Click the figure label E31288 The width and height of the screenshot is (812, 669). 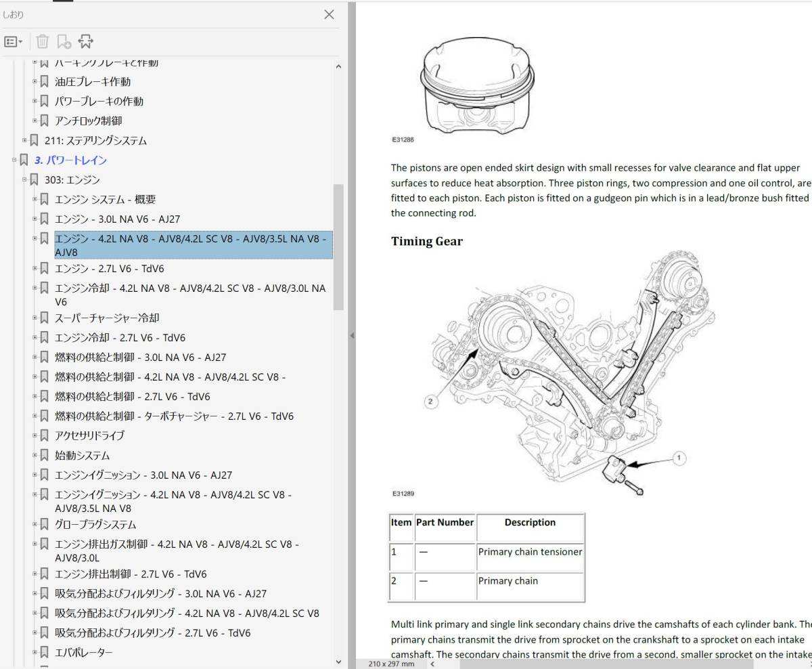pos(403,140)
